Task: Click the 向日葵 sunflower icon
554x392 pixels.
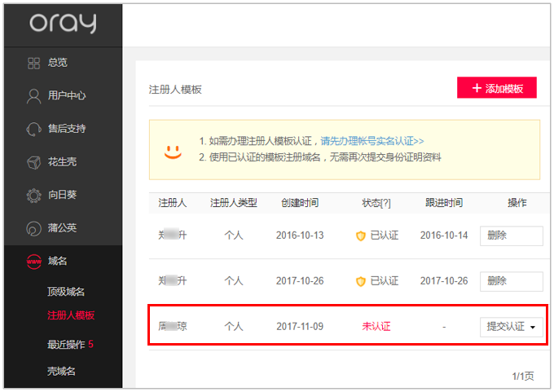Action: [x=33, y=196]
